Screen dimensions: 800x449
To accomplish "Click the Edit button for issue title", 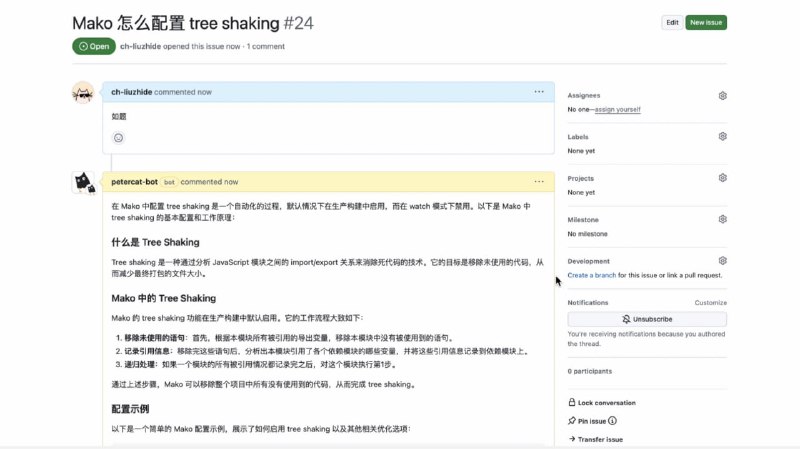I will [x=672, y=22].
